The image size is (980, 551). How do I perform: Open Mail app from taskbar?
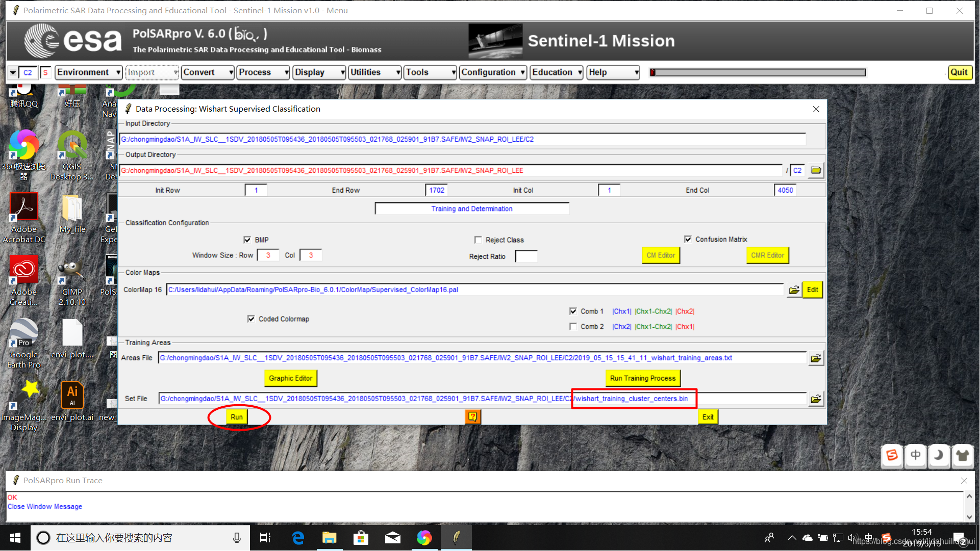click(393, 538)
